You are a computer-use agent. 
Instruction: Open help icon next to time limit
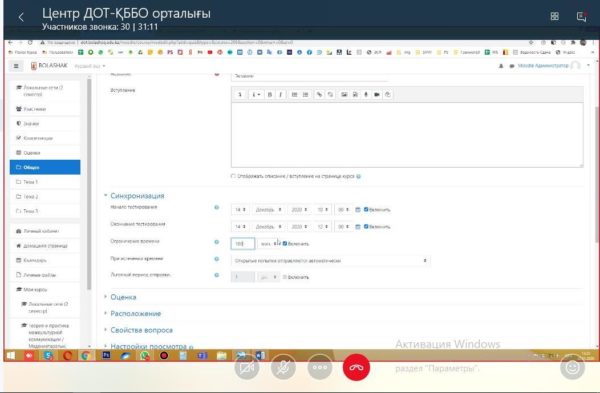(x=217, y=242)
